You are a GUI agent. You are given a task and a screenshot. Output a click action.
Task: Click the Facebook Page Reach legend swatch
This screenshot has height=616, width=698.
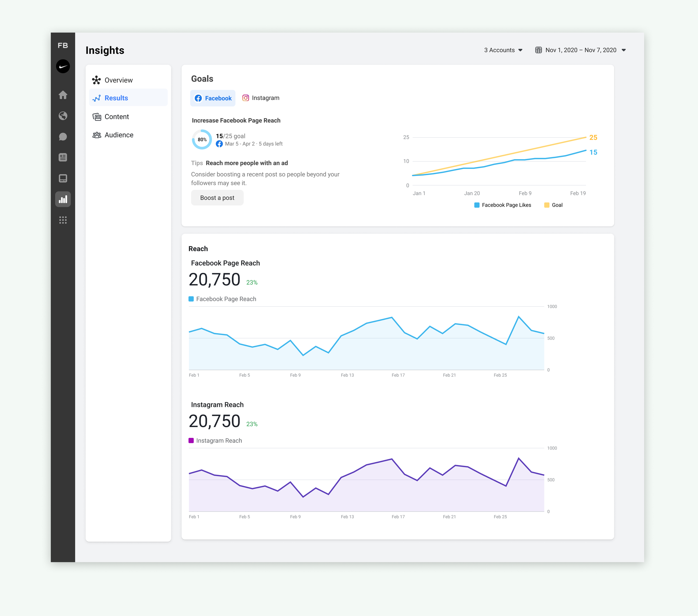191,299
